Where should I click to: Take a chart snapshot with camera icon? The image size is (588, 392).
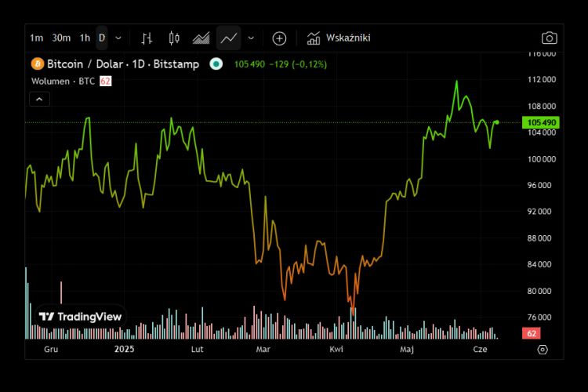tap(549, 38)
